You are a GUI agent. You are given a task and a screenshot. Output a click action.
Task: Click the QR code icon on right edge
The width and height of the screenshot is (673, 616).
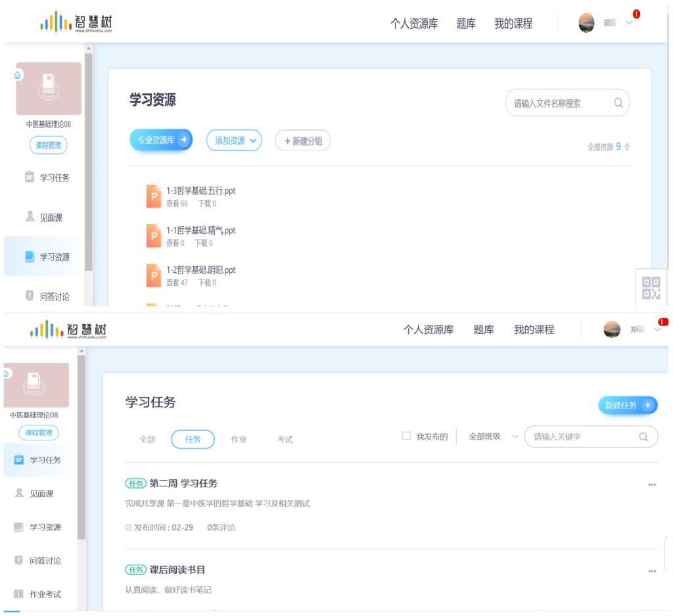[x=651, y=287]
